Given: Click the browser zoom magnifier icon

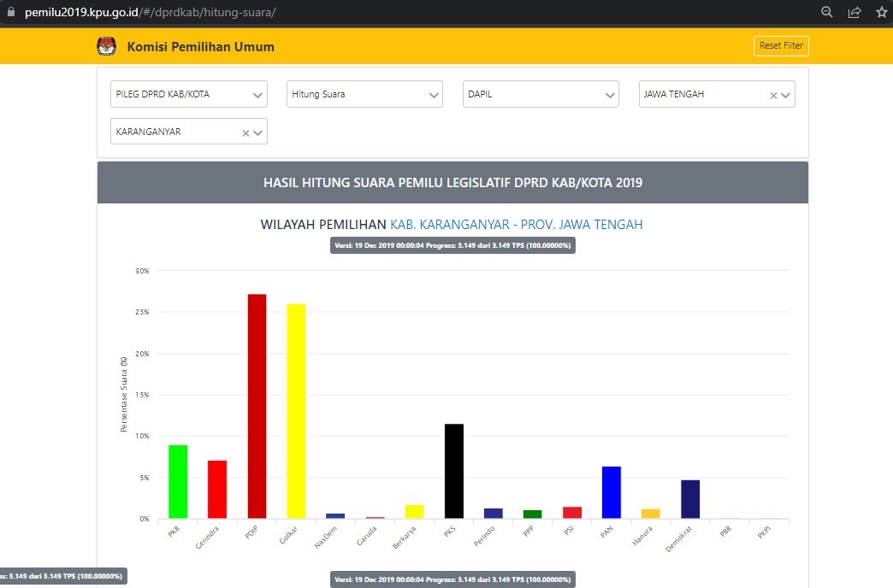Looking at the screenshot, I should point(827,12).
